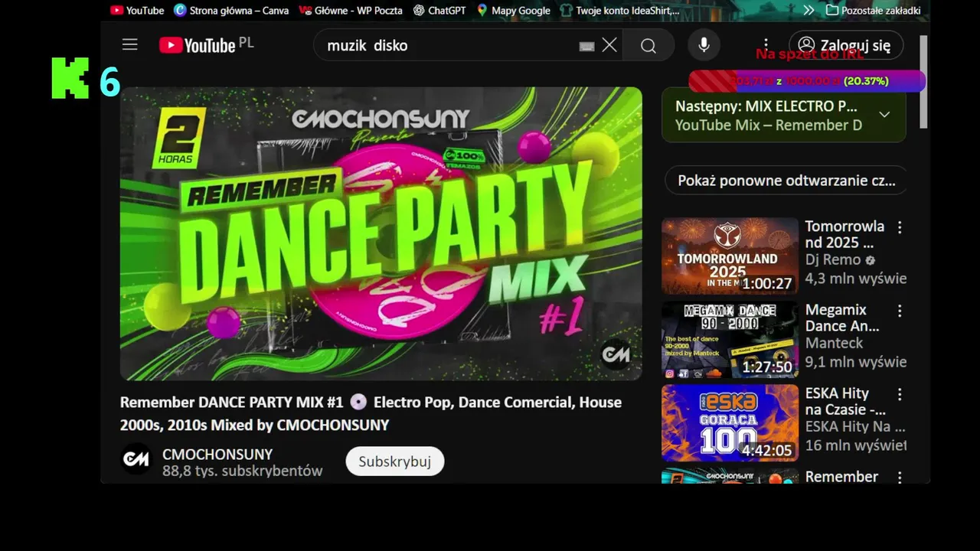Open the YouTube bookmark in bookmarks bar

click(137, 10)
